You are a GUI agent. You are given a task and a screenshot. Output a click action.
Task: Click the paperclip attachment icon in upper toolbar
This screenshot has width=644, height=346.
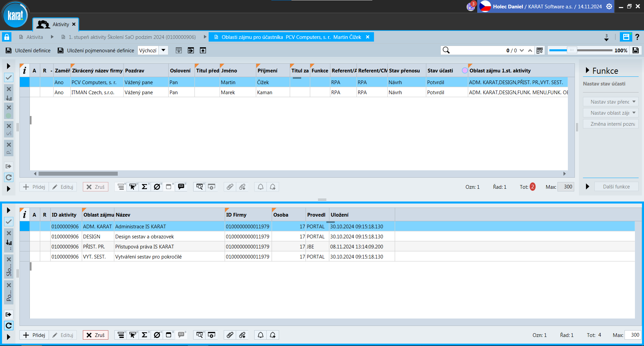tap(230, 187)
